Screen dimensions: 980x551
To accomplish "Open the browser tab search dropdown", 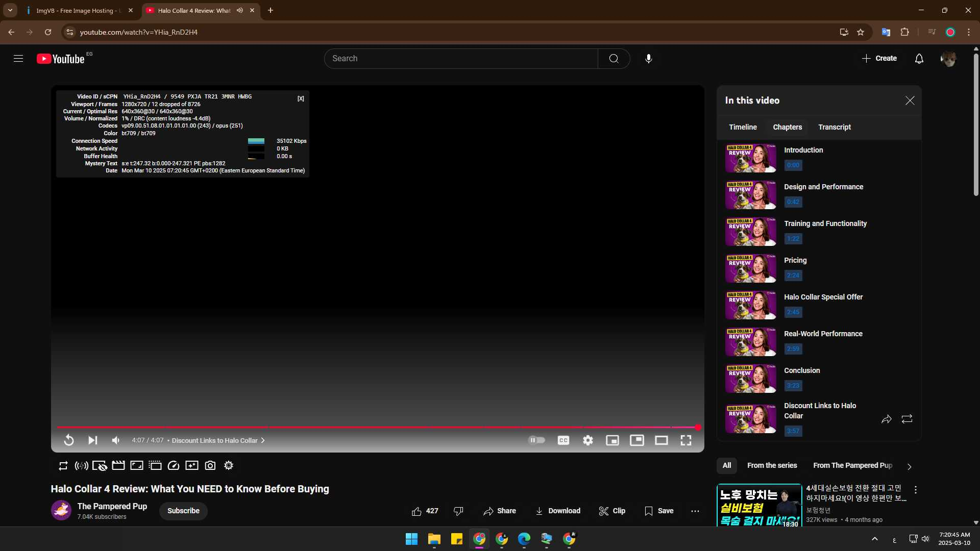I will point(10,10).
